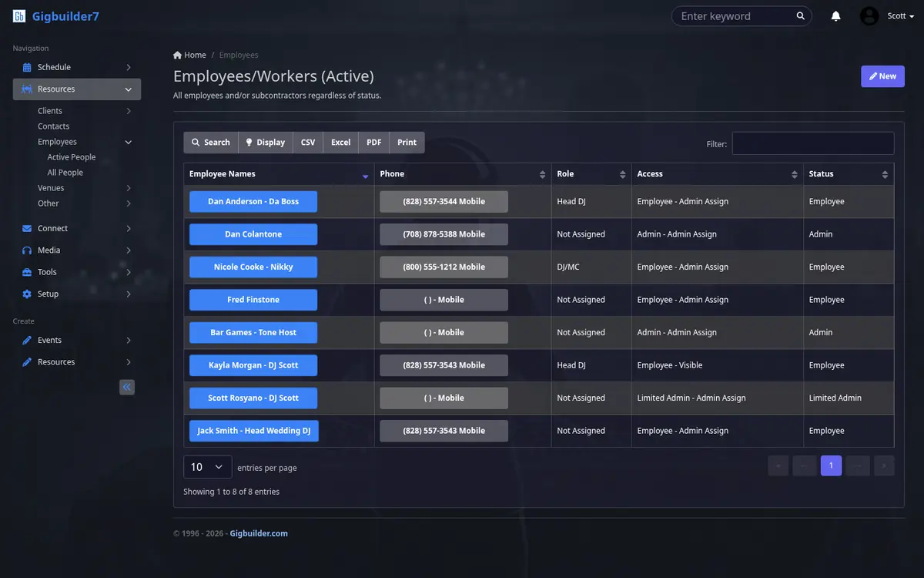Screen dimensions: 924x578
Task: Click the Enter keyword search field
Action: (735, 16)
